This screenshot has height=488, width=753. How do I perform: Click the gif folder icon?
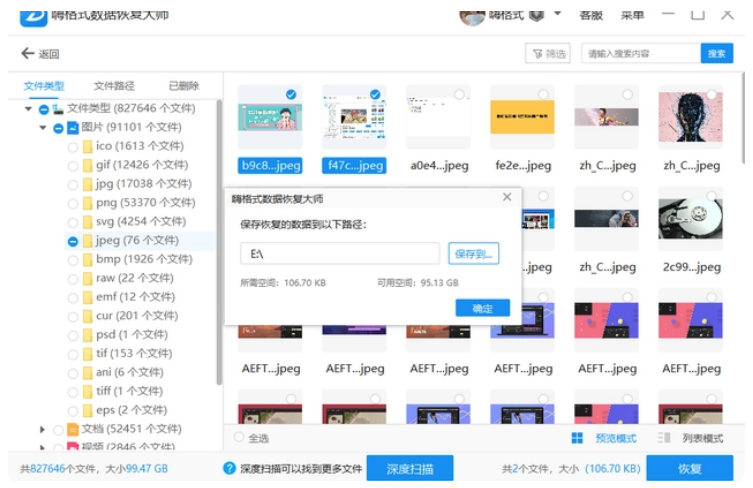(87, 165)
